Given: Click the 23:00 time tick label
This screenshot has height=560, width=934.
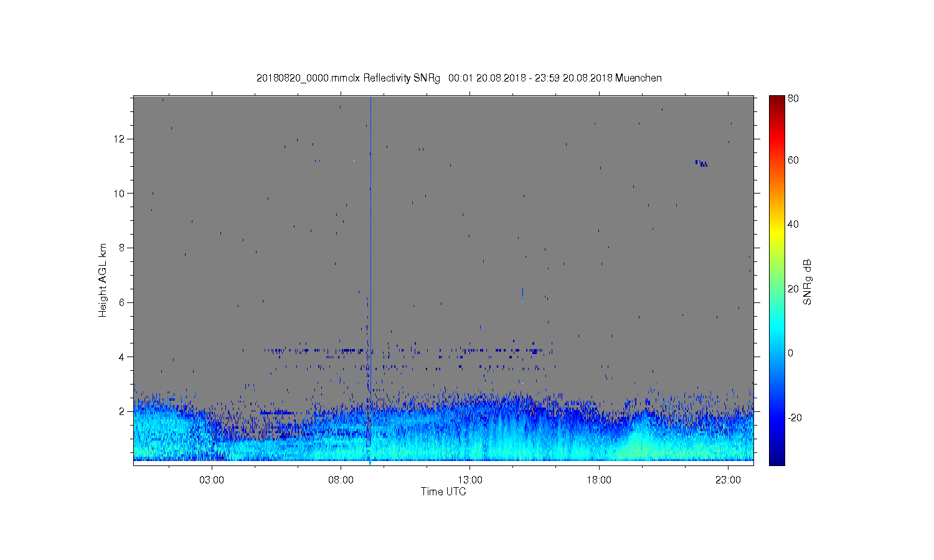Looking at the screenshot, I should point(728,480).
